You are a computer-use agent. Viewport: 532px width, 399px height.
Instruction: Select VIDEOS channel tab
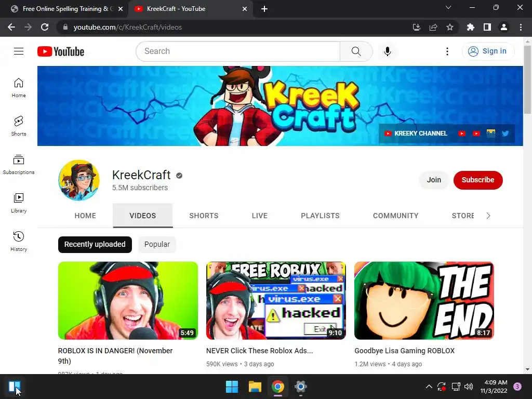coord(142,216)
